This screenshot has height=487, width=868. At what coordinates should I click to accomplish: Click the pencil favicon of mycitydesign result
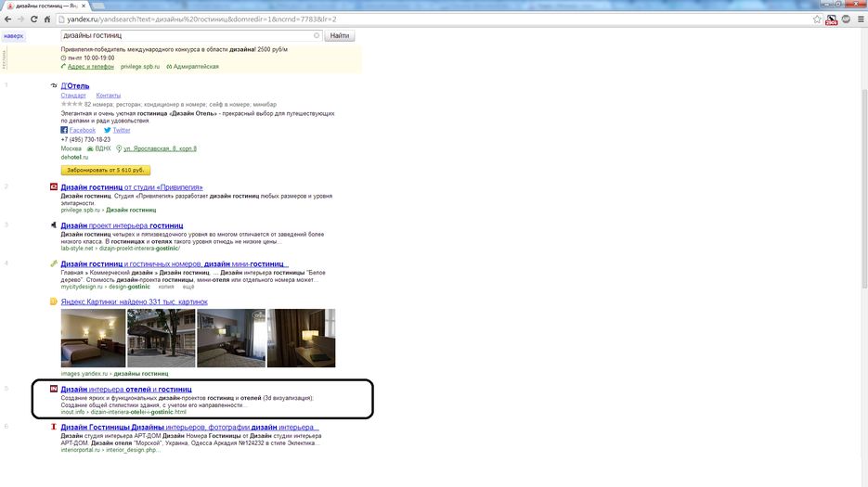[x=54, y=263]
